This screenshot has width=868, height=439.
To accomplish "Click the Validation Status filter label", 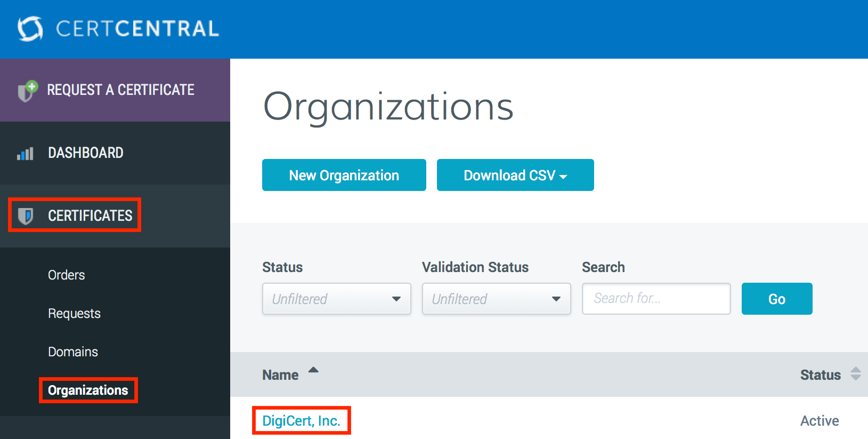I will [475, 267].
